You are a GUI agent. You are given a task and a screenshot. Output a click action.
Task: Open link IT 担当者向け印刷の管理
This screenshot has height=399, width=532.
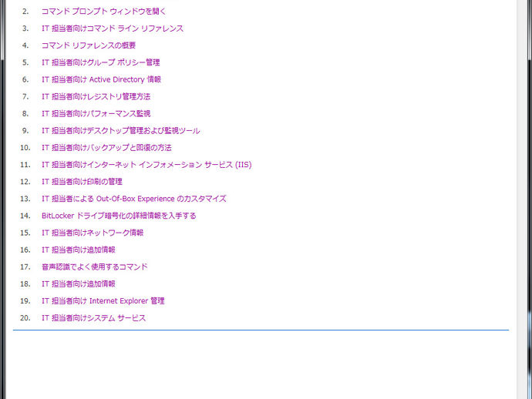tap(82, 182)
